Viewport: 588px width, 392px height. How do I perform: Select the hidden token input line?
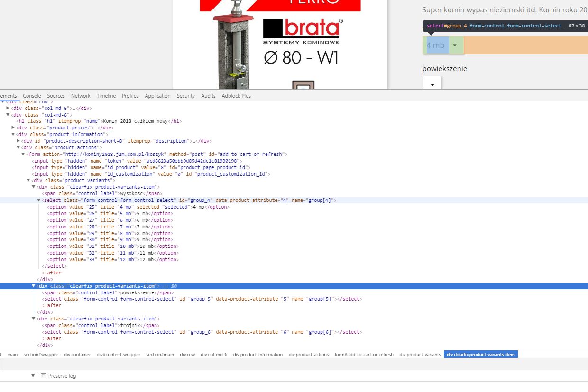(137, 161)
